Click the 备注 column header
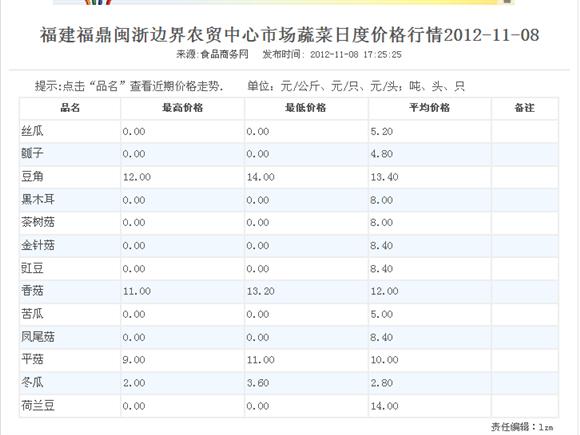 (x=525, y=108)
